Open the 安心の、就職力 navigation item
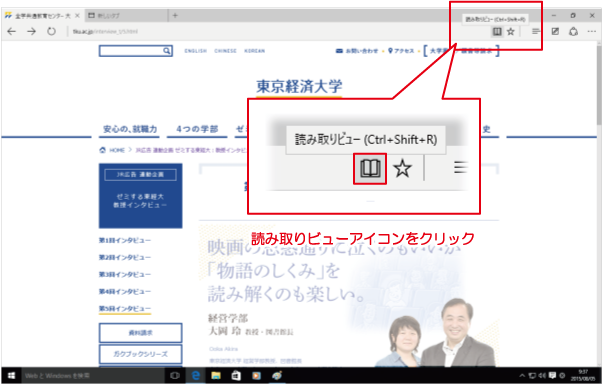 (x=130, y=129)
